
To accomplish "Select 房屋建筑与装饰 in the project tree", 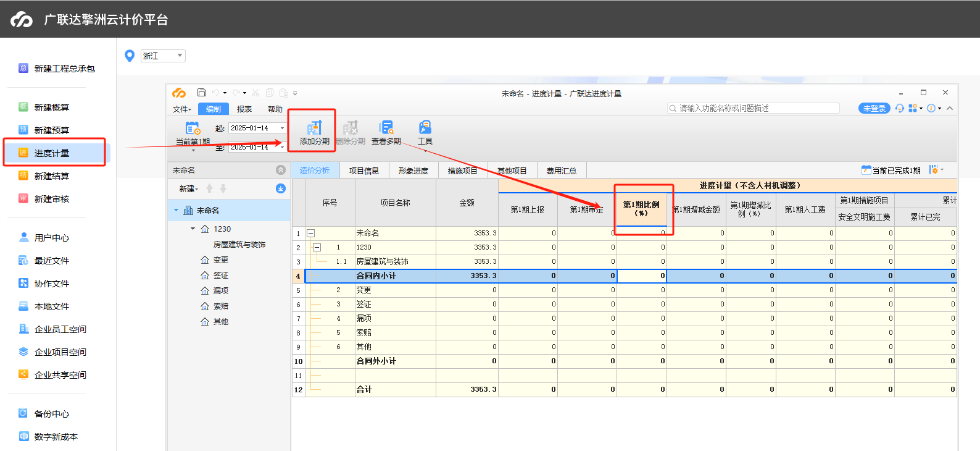I will click(239, 245).
